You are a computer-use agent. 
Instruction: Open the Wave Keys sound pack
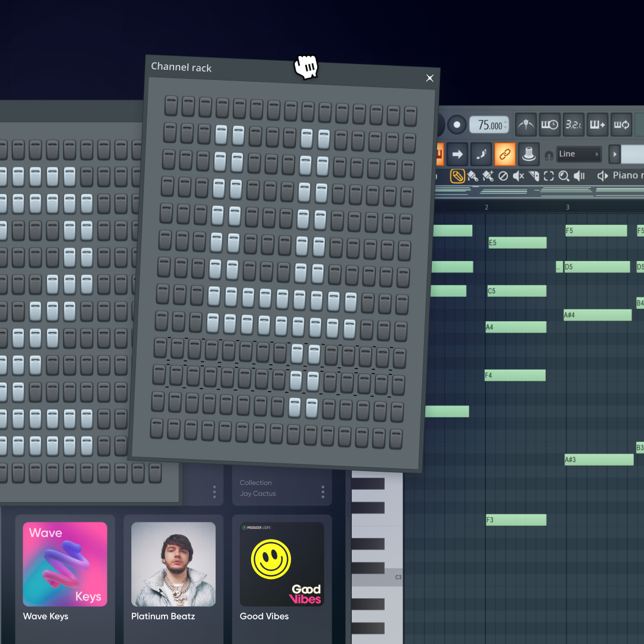tap(64, 563)
